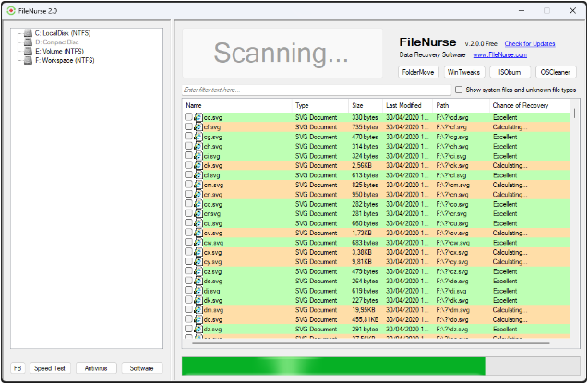Sort by the Size column header
This screenshot has height=384, width=588.
tap(366, 106)
